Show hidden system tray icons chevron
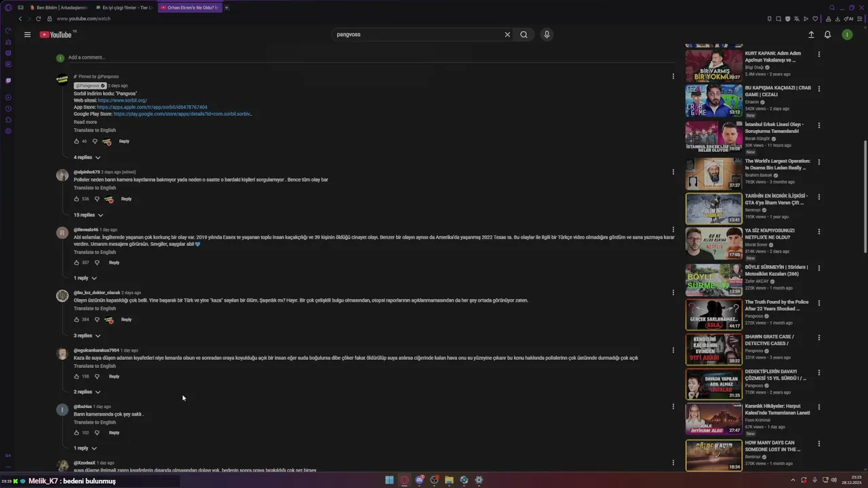 click(x=793, y=480)
